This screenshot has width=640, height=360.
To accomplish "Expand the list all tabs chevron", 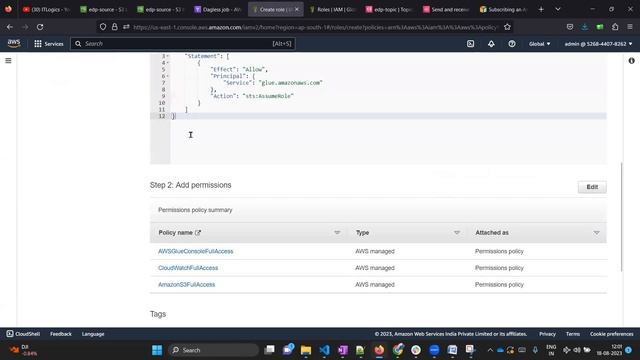I will (558, 9).
